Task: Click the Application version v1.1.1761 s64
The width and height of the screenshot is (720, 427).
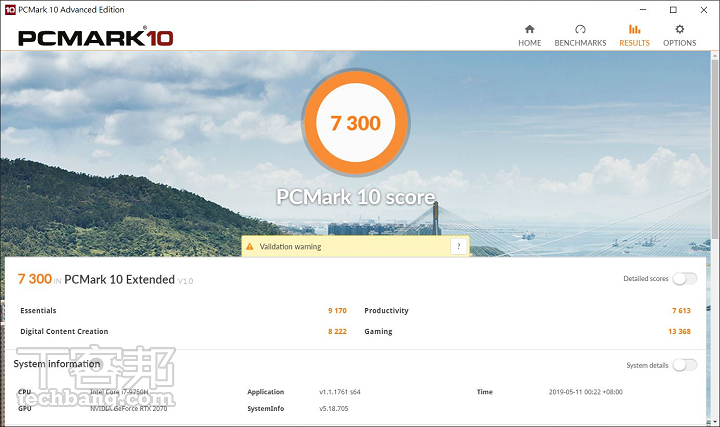Action: point(340,392)
